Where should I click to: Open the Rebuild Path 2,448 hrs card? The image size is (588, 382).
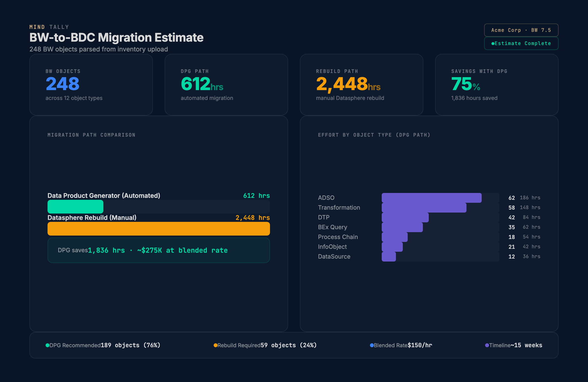361,84
